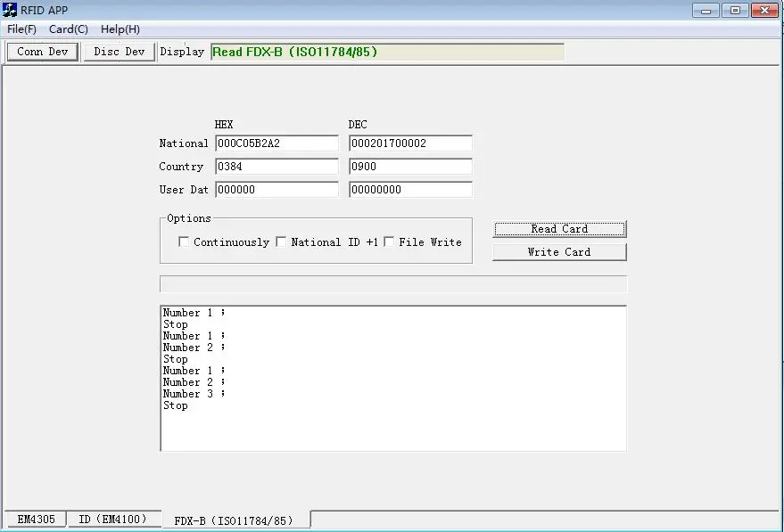Click the User Dat DEC field
This screenshot has width=784, height=532.
(x=410, y=190)
